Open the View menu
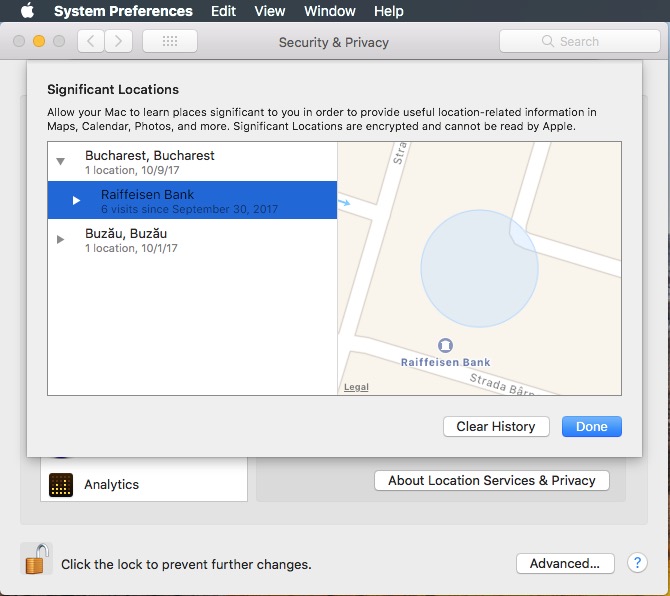 (270, 11)
